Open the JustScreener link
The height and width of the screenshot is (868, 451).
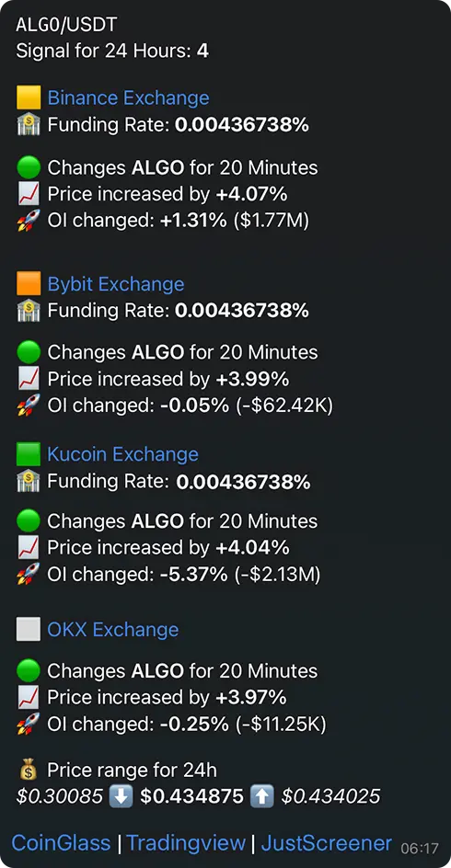pyautogui.click(x=327, y=843)
